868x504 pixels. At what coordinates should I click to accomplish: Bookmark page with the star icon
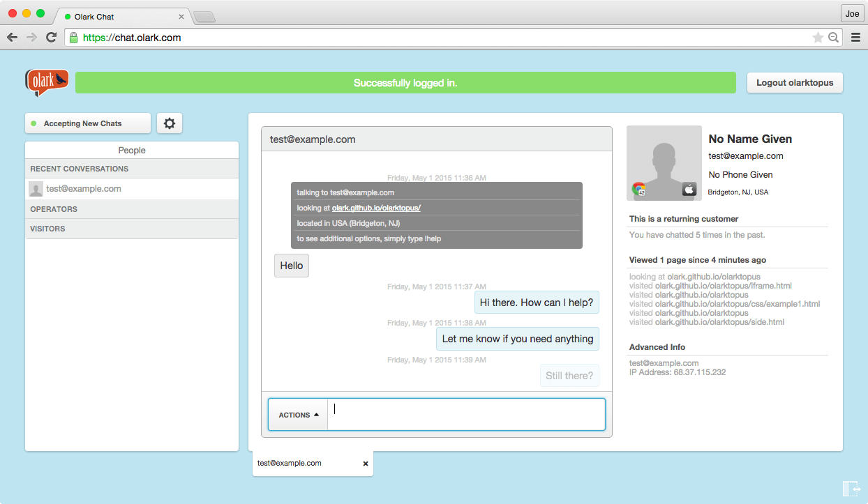pos(818,38)
